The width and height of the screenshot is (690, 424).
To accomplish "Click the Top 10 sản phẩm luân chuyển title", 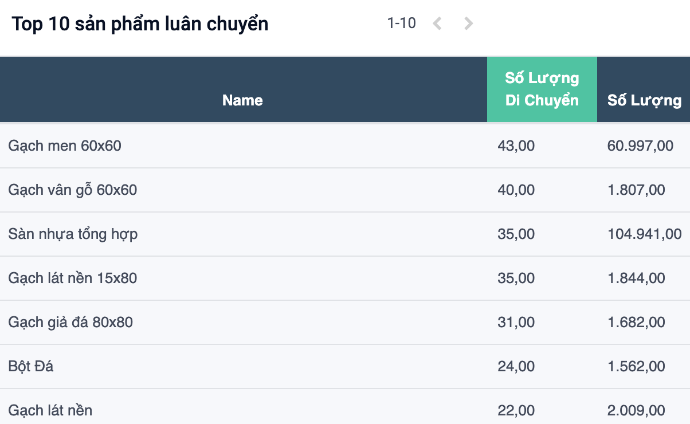I will (140, 24).
